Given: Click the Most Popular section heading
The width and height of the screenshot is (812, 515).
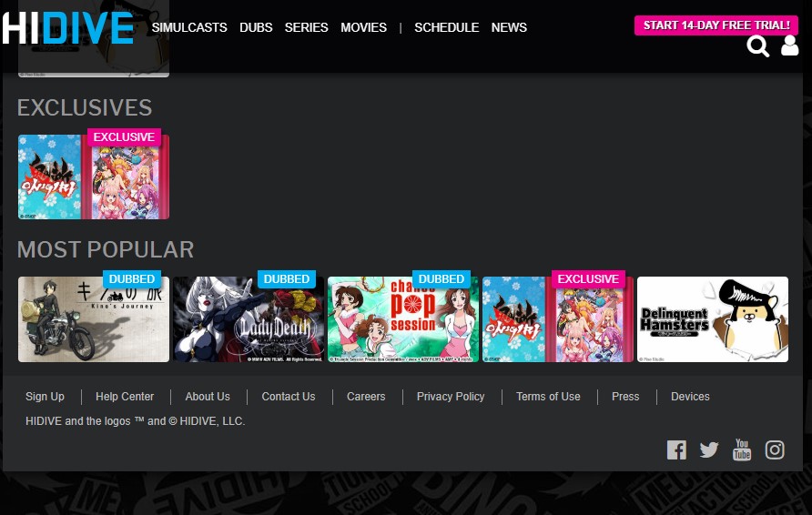Looking at the screenshot, I should 106,249.
